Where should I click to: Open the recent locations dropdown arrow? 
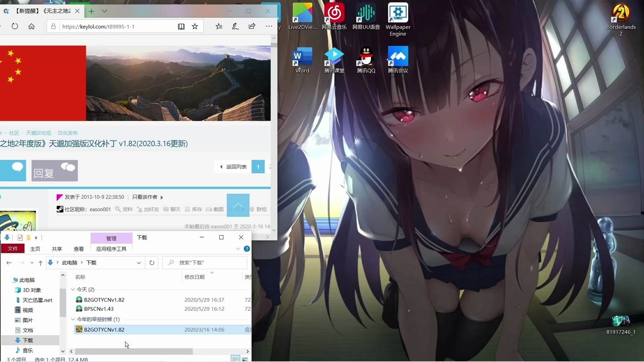pyautogui.click(x=32, y=263)
